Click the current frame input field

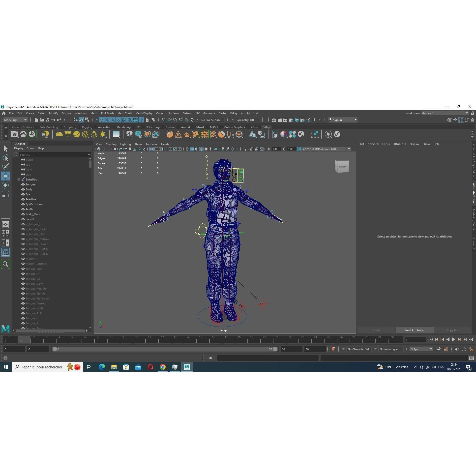tap(415, 340)
